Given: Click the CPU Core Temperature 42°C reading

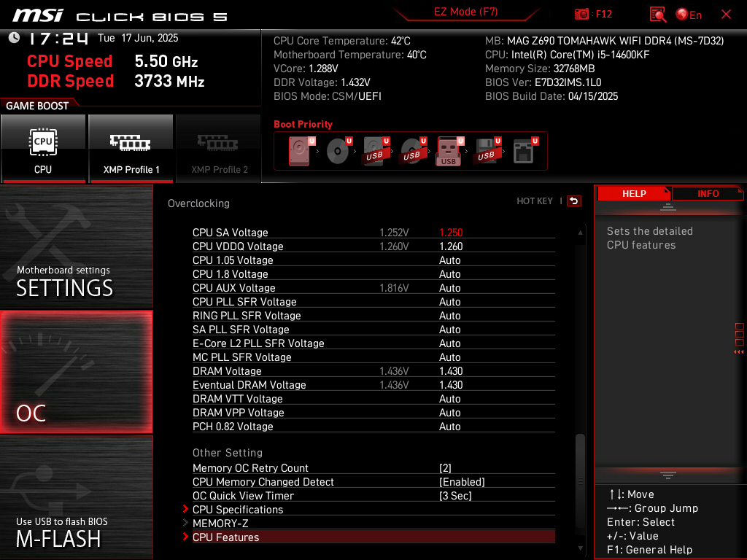Looking at the screenshot, I should (x=342, y=41).
